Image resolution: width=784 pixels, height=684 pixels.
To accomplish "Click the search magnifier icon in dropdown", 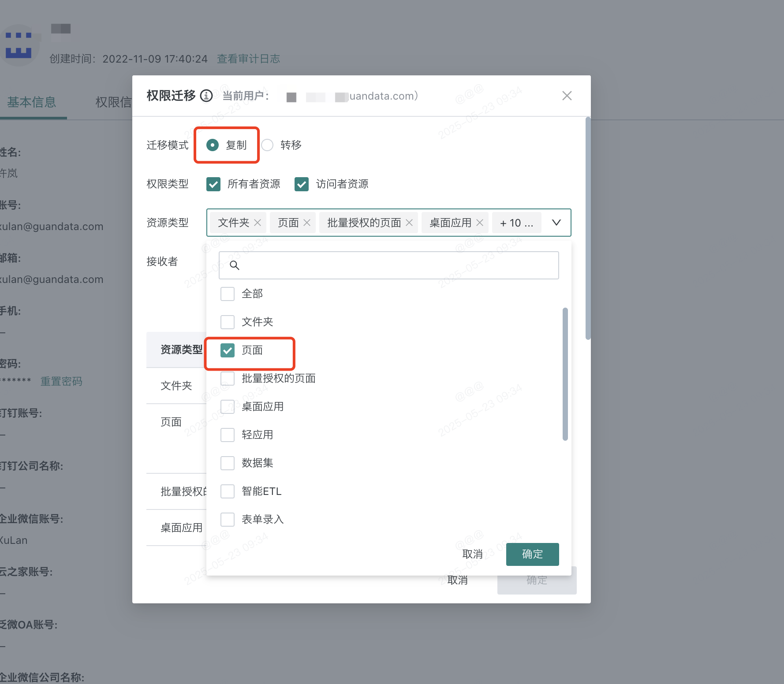I will pos(235,265).
